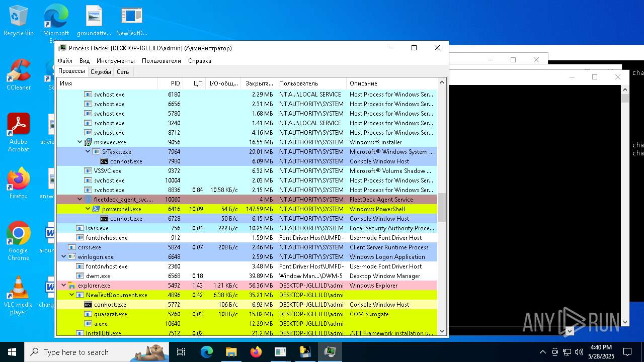The image size is (644, 362).
Task: Select fontdrvhost.exe with PID 2360
Action: [x=247, y=266]
